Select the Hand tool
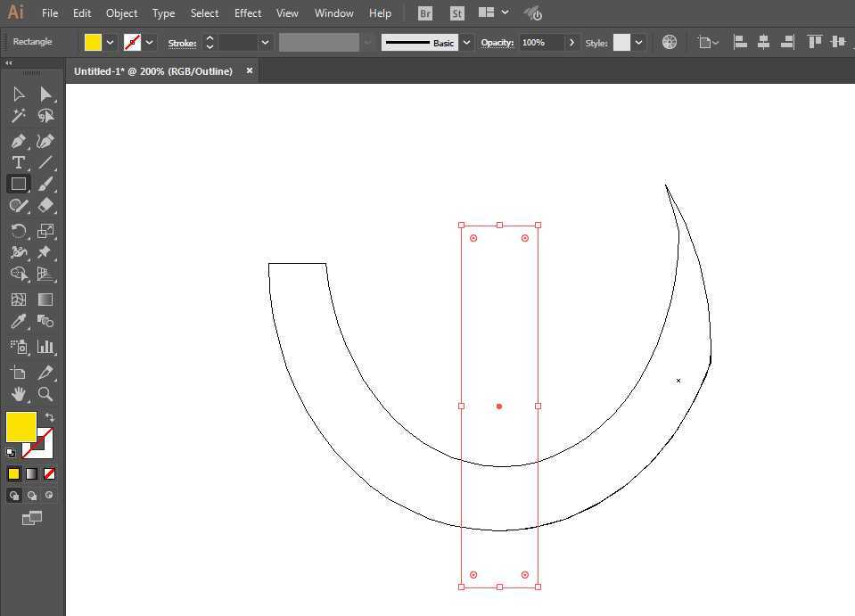This screenshot has height=616, width=855. pos(19,393)
